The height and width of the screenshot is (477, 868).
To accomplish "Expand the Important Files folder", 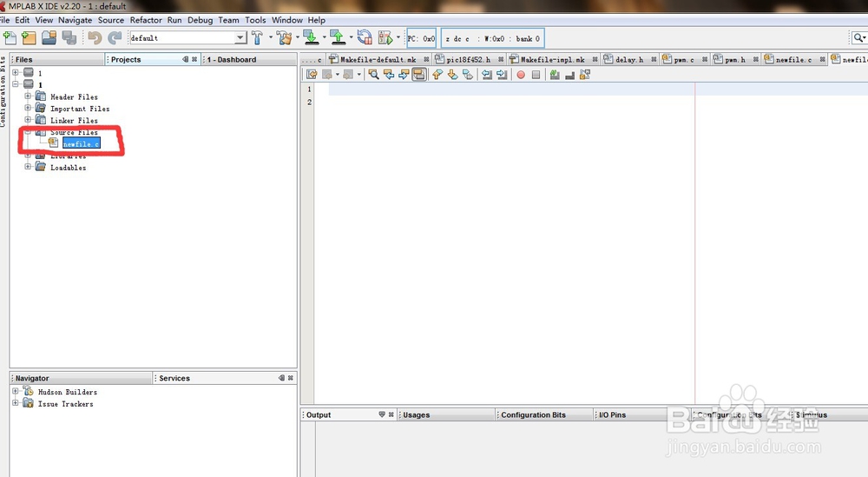I will tap(28, 108).
